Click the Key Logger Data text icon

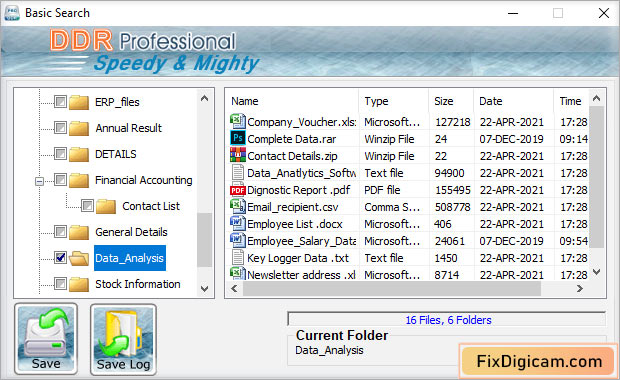point(238,257)
